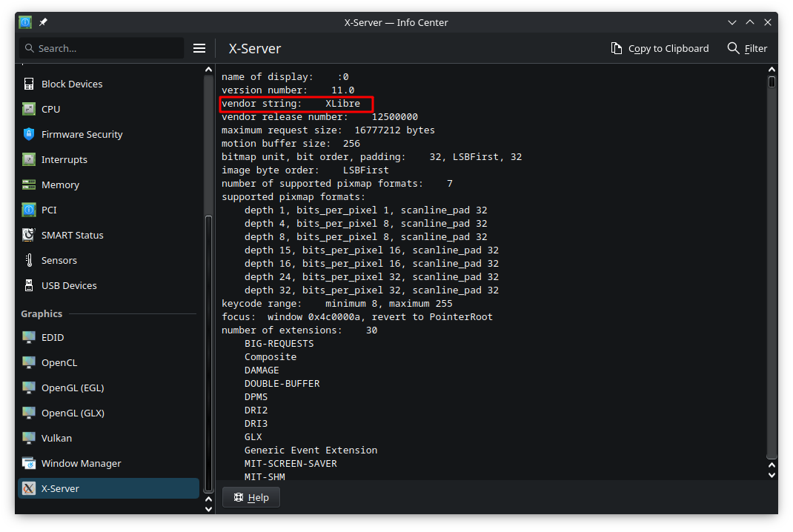Click the Filter magnifier icon
Image resolution: width=793 pixels, height=532 pixels.
[733, 48]
